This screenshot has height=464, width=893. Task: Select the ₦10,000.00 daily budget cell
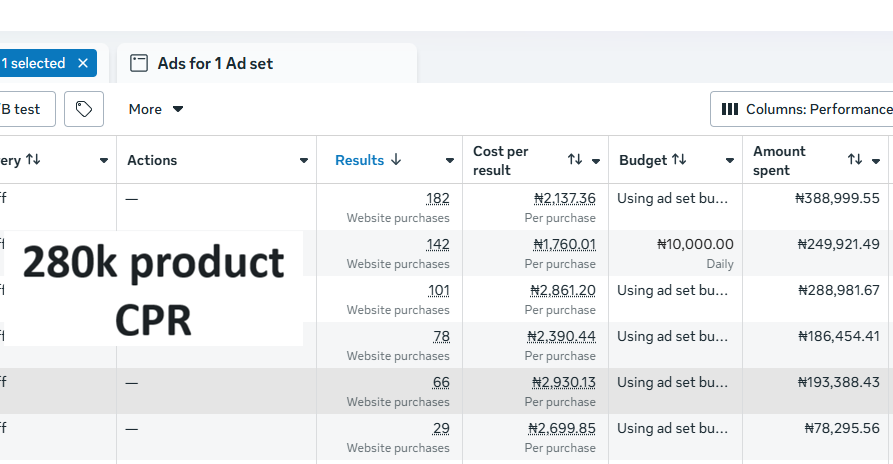tap(695, 244)
